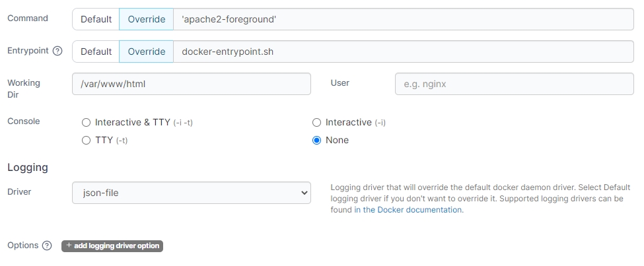Set Command mode to Override

pos(147,19)
